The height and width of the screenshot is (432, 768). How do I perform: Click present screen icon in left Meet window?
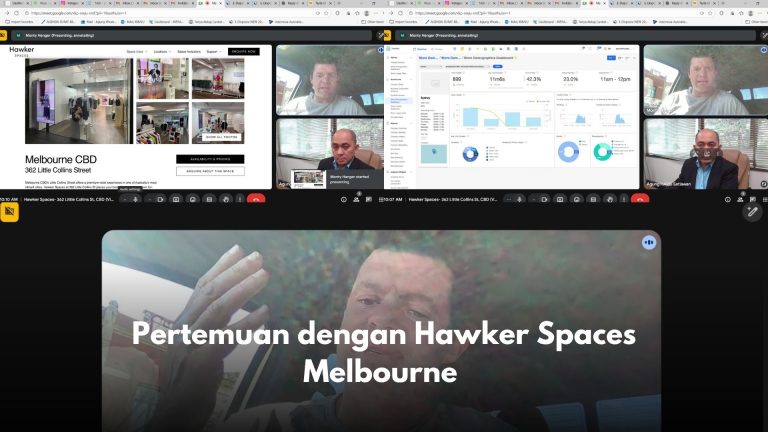coord(176,199)
